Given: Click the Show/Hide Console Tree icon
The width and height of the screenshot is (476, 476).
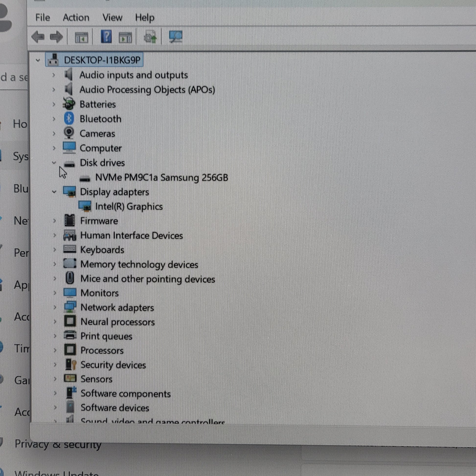Looking at the screenshot, I should tap(81, 37).
